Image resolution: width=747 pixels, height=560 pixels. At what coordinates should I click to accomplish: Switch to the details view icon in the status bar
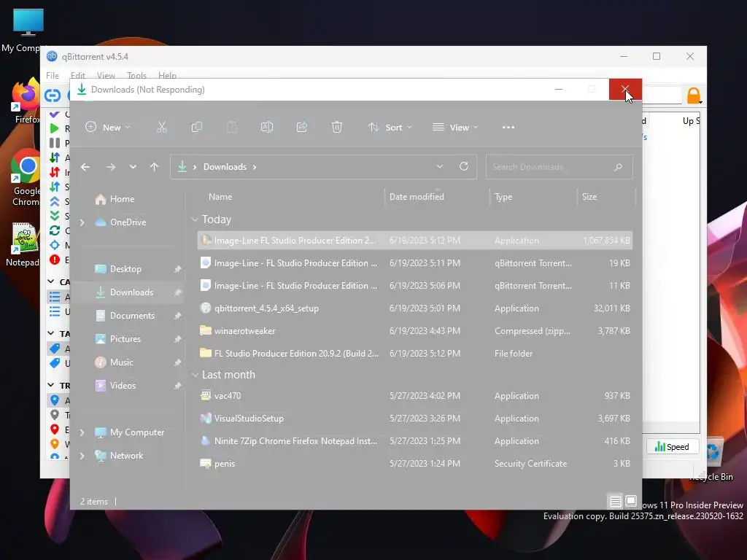615,501
